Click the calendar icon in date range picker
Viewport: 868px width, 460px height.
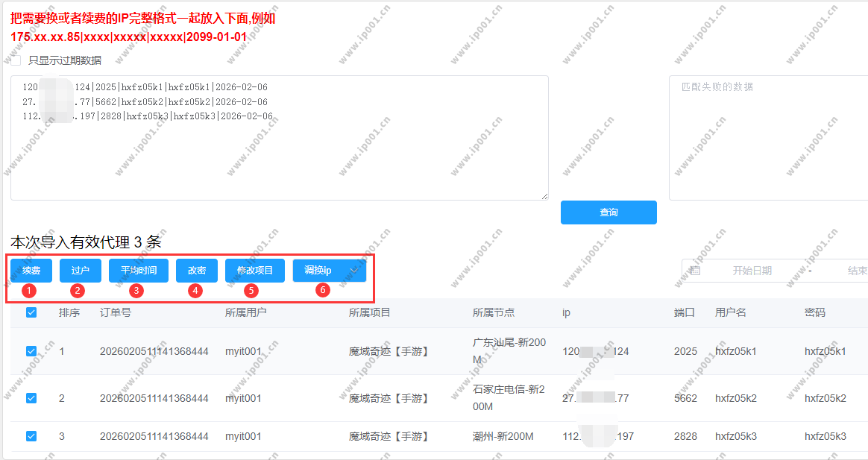click(x=695, y=271)
